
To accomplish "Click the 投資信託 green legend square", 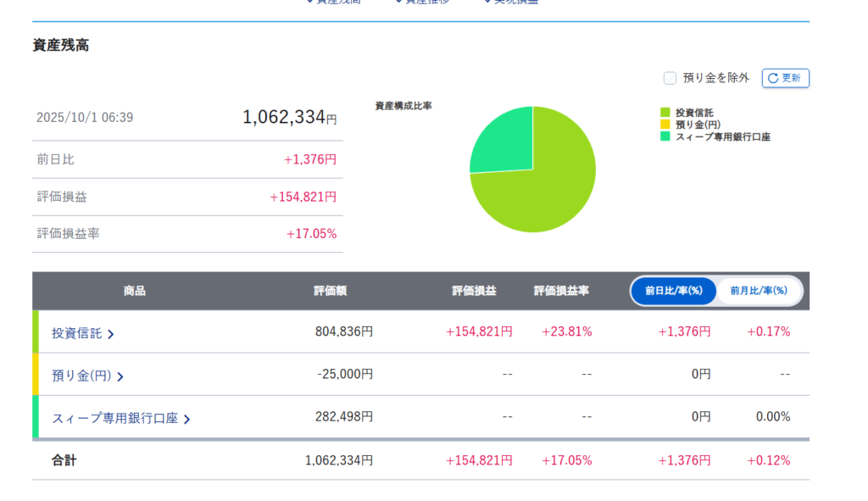I will (665, 112).
